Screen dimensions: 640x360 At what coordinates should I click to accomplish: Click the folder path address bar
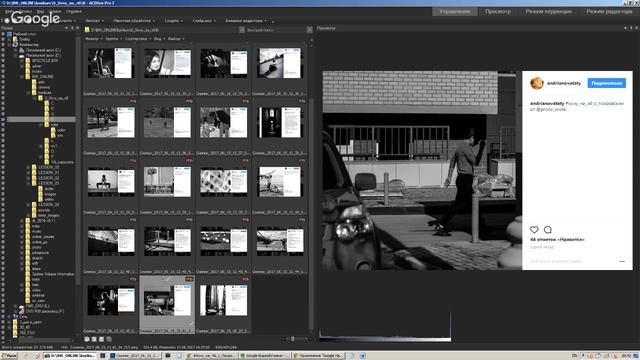(161, 30)
